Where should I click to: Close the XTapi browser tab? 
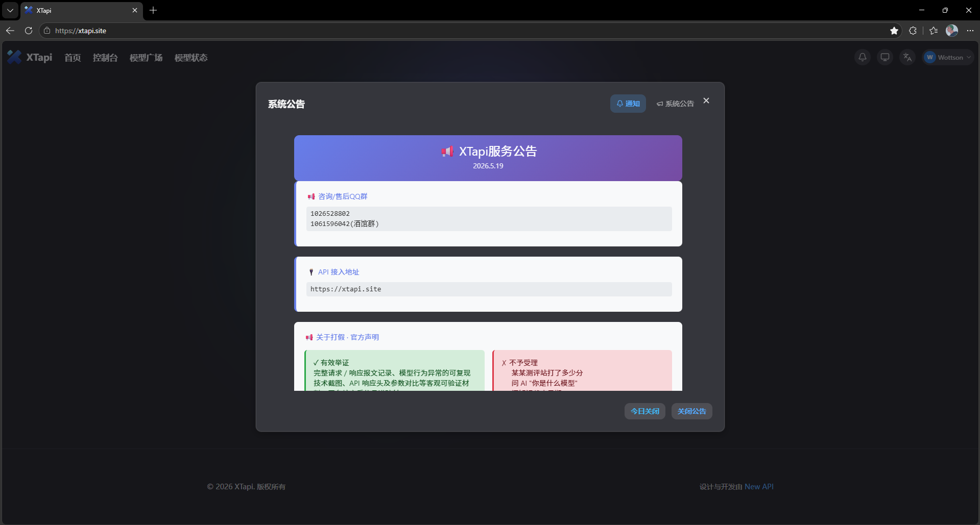pos(135,10)
